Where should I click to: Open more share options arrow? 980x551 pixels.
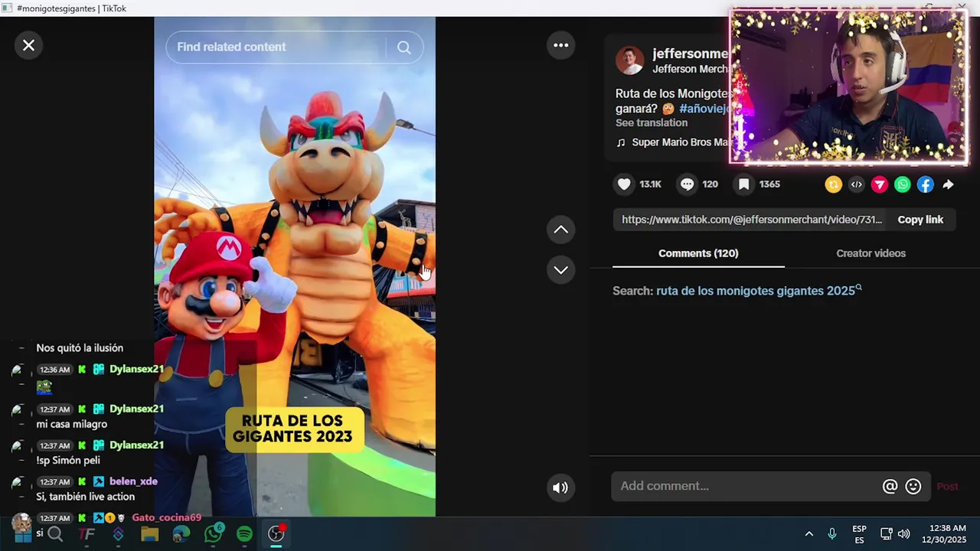click(948, 184)
